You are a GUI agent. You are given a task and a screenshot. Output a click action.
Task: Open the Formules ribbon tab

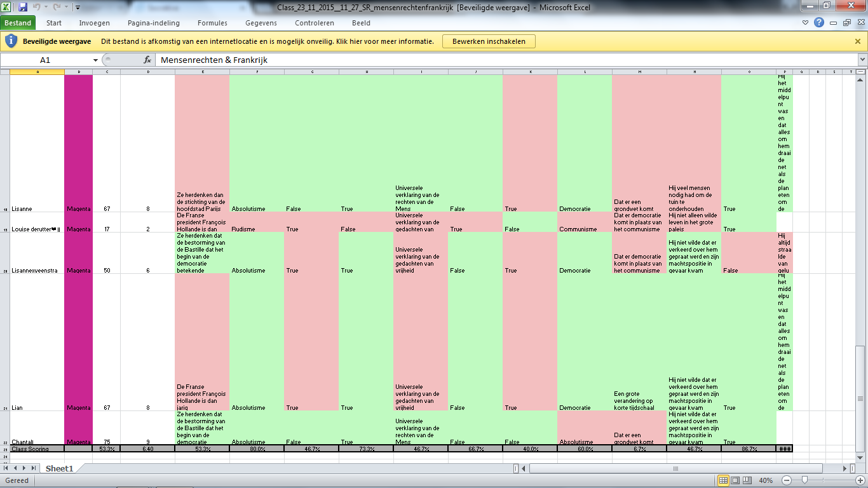[212, 24]
